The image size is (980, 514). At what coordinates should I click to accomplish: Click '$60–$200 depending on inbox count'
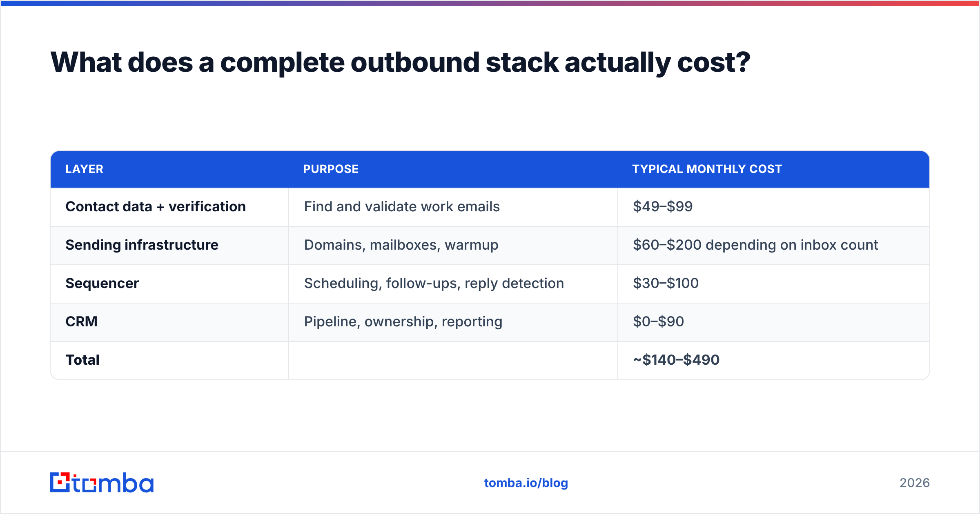point(755,245)
